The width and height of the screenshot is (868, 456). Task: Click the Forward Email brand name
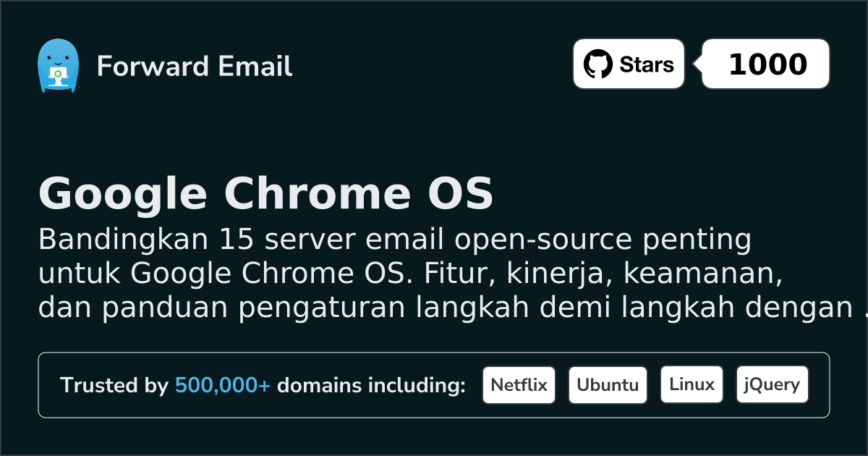[x=195, y=67]
